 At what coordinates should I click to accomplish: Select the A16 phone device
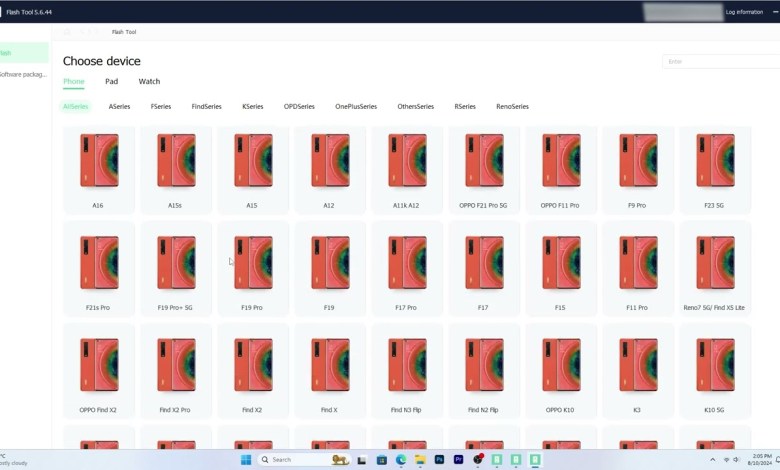(99, 169)
